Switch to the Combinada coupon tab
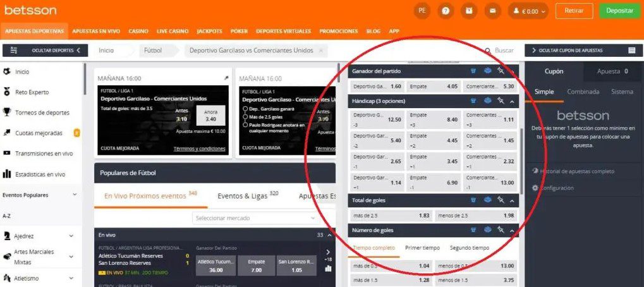644x287 pixels. (583, 92)
